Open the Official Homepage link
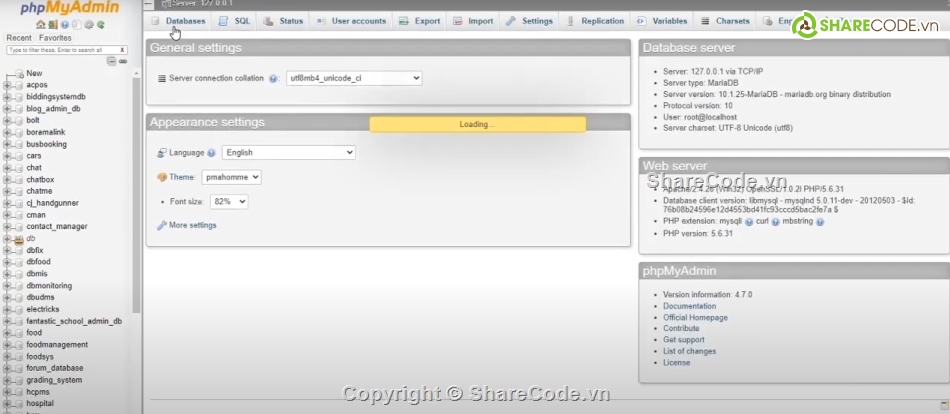 point(696,318)
